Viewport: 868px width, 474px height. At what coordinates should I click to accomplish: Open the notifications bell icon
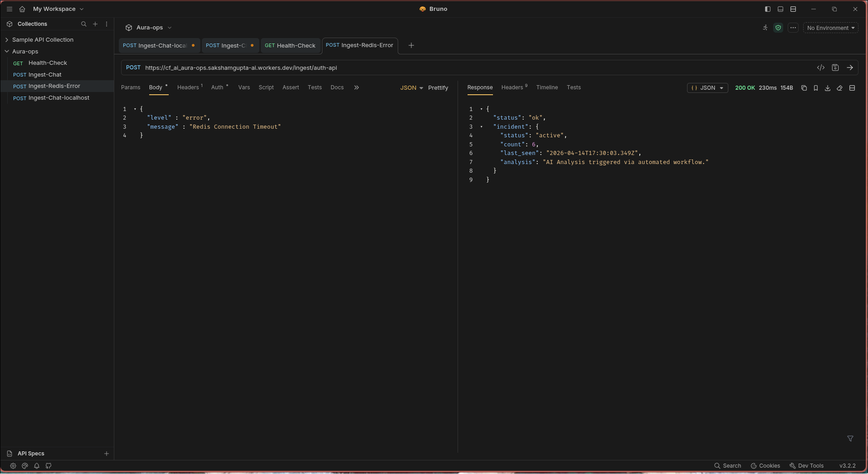(x=37, y=466)
